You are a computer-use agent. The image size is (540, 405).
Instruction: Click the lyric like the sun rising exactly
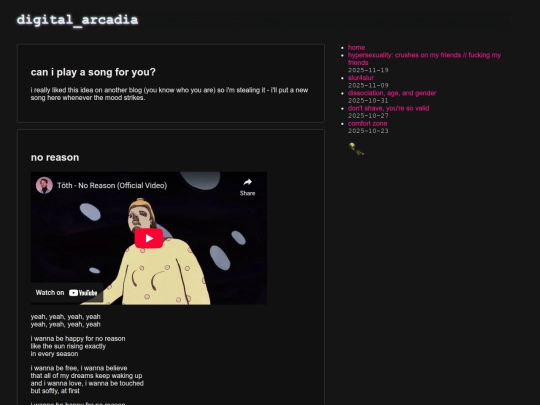pos(68,346)
